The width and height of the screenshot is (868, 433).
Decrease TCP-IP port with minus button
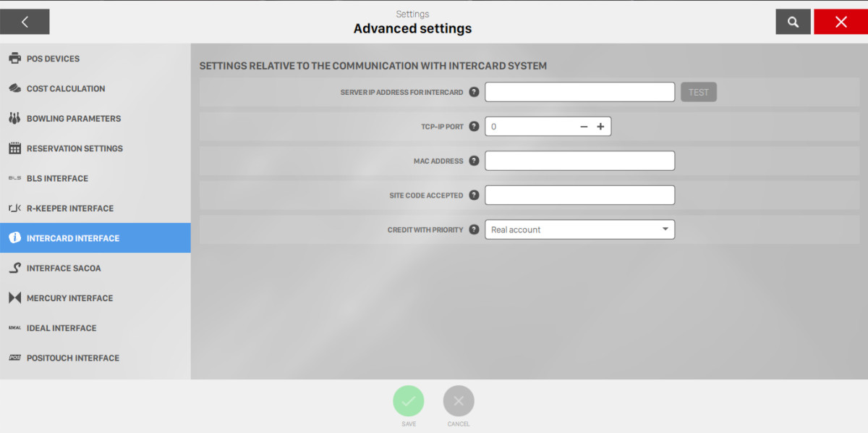(584, 127)
